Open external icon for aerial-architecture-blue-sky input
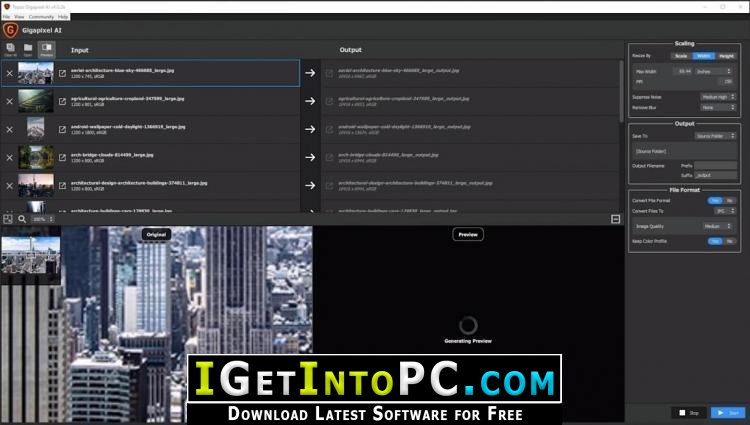The image size is (750, 425). (62, 73)
